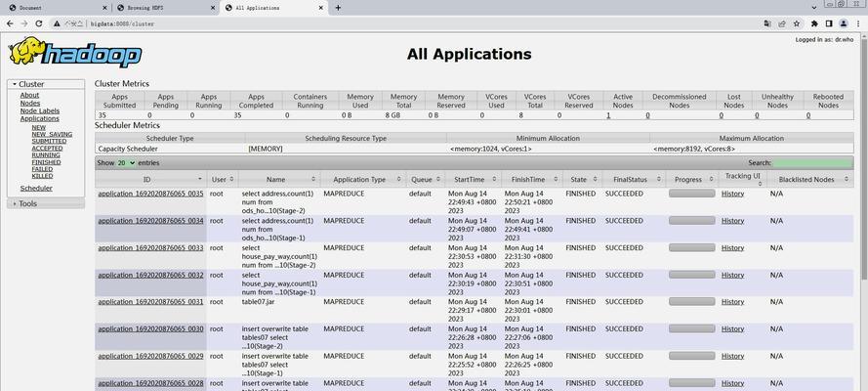Click the page vertical scrollbar
Screen dimensions: 868x391
click(865, 160)
